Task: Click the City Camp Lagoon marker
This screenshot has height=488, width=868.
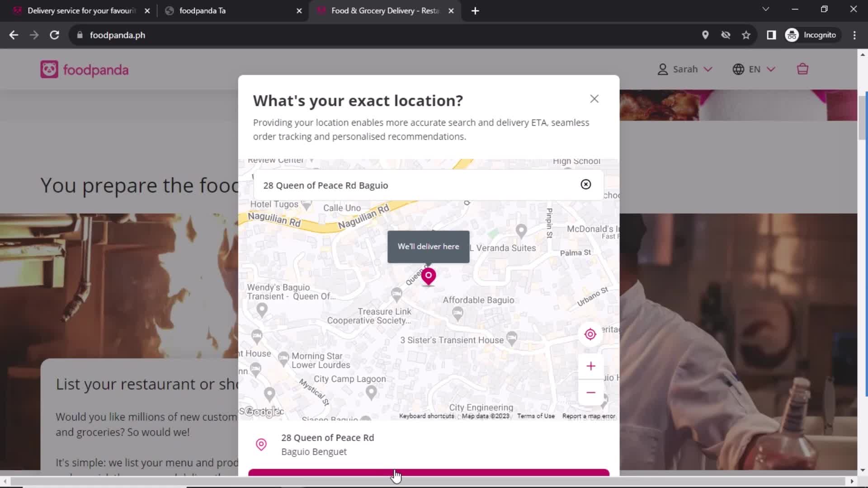Action: click(371, 392)
